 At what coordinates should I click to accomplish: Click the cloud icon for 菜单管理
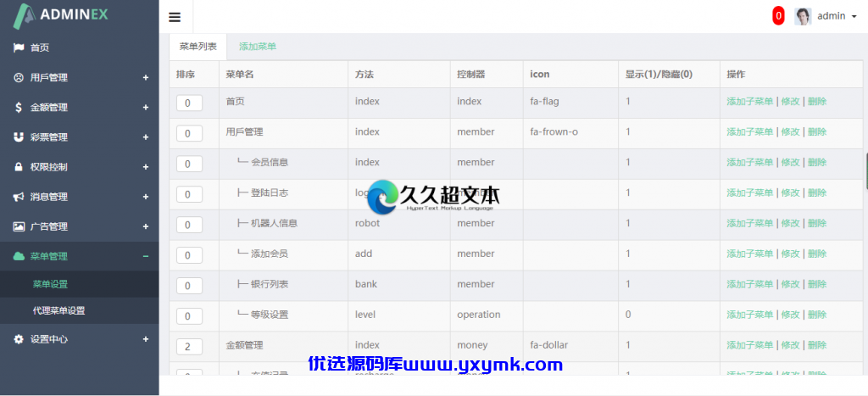19,256
